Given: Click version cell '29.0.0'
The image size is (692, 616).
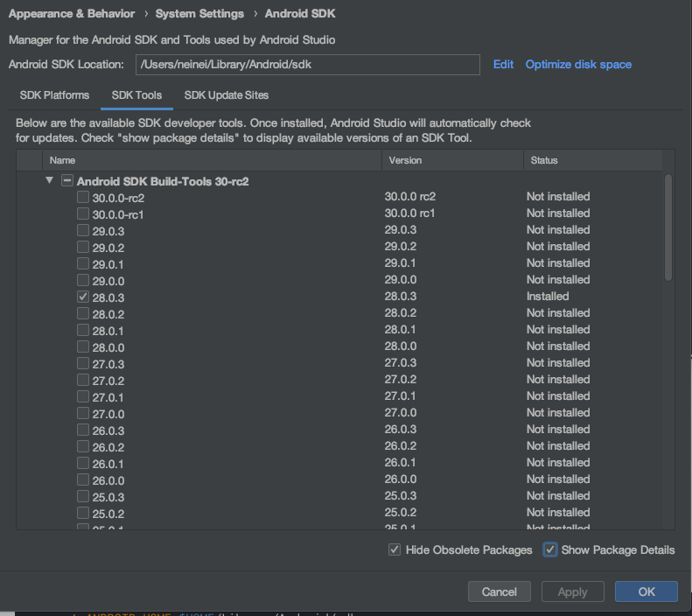Looking at the screenshot, I should click(401, 279).
